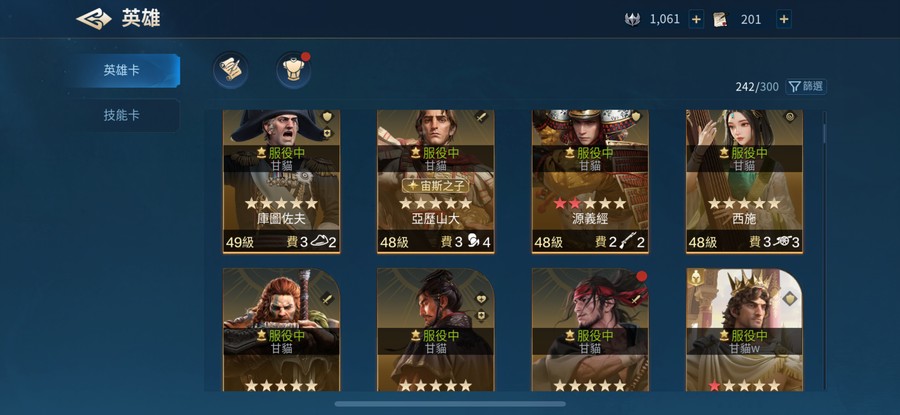Image resolution: width=900 pixels, height=415 pixels.
Task: Tap the 宙斯之子 title badge
Action: (x=436, y=185)
